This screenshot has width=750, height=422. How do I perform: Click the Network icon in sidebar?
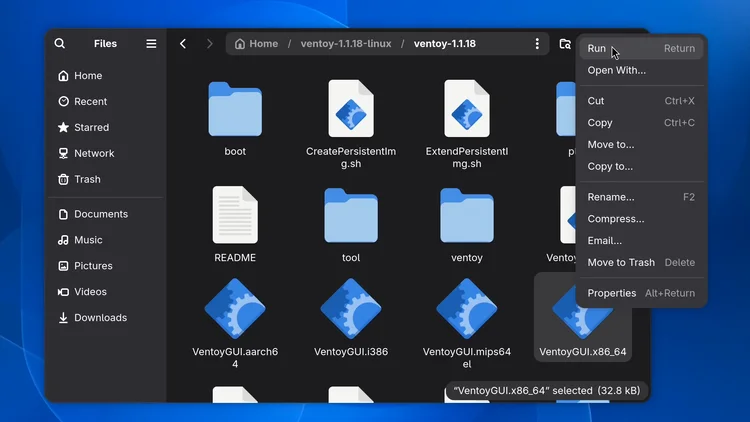[63, 153]
